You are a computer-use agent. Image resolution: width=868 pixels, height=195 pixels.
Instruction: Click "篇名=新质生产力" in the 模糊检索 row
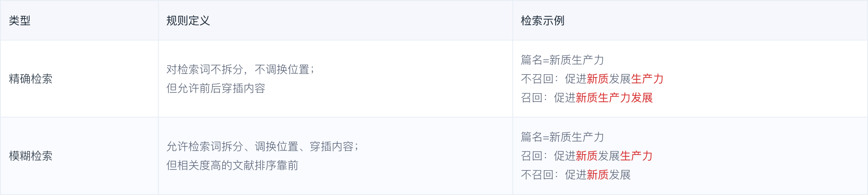click(x=562, y=137)
